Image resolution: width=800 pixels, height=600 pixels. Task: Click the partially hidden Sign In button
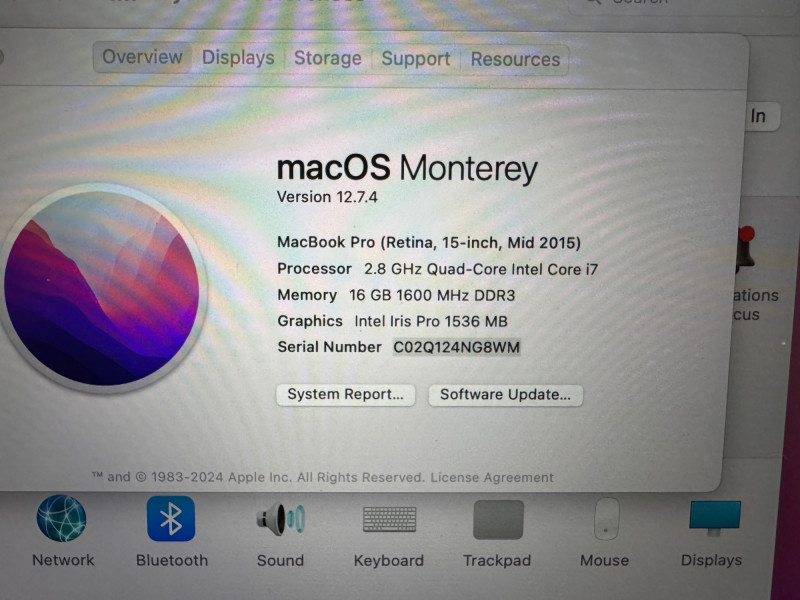(x=759, y=116)
